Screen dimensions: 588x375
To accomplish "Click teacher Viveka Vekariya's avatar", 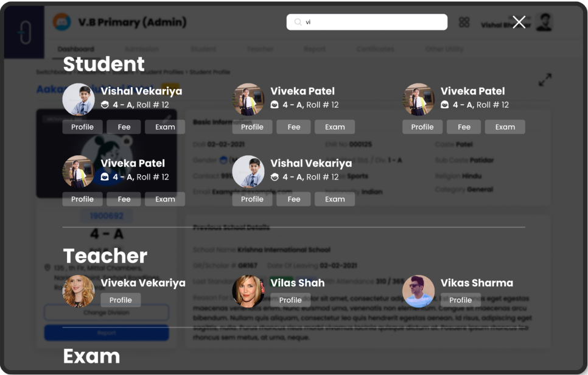I will [x=79, y=291].
